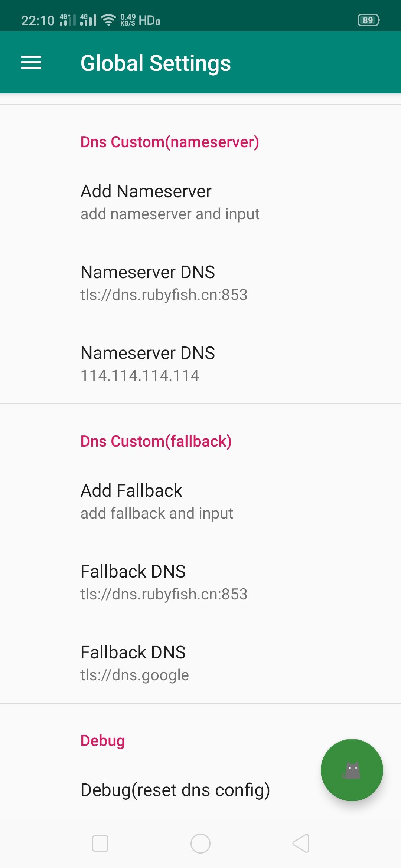
Task: Select Debug(reset dns config) option
Action: point(175,790)
